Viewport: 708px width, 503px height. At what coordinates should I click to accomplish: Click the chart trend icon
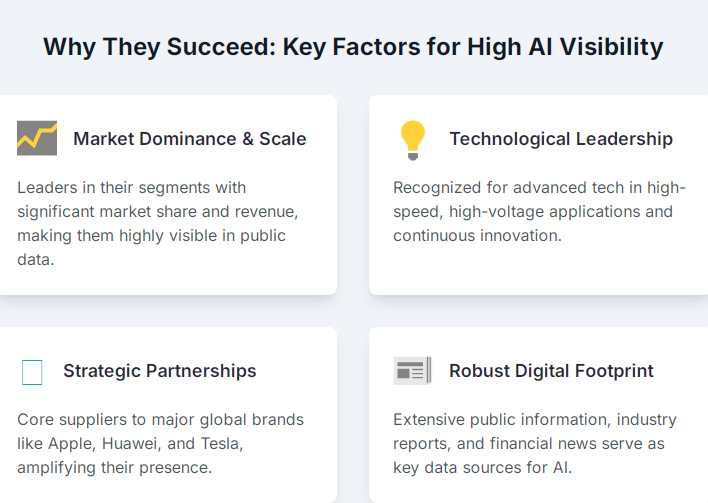coord(37,138)
